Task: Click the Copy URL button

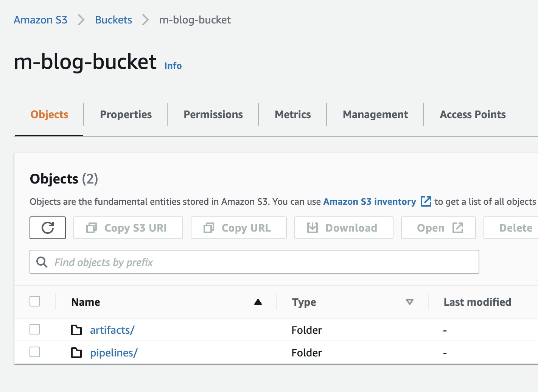Action: [239, 228]
